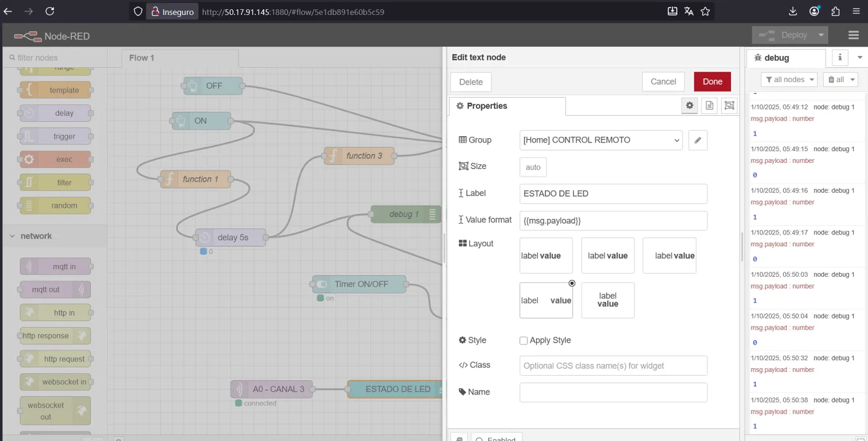
Task: Click the pencil icon to edit Group
Action: pyautogui.click(x=697, y=141)
